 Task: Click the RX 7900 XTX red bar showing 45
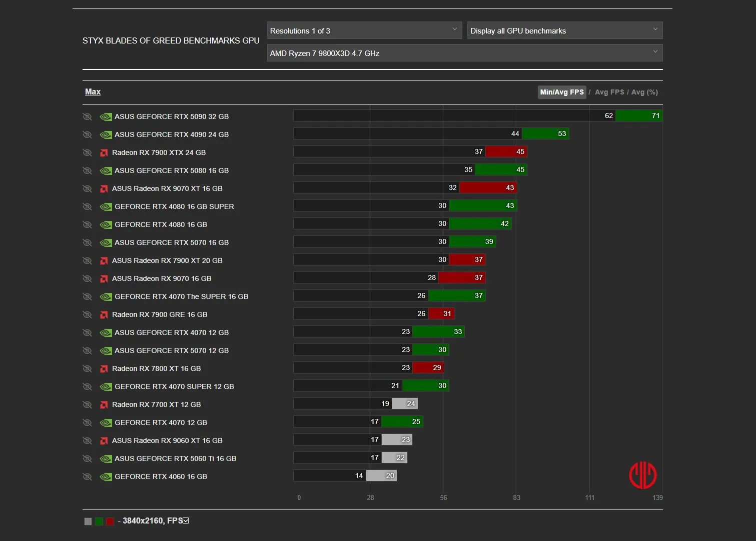pos(506,151)
